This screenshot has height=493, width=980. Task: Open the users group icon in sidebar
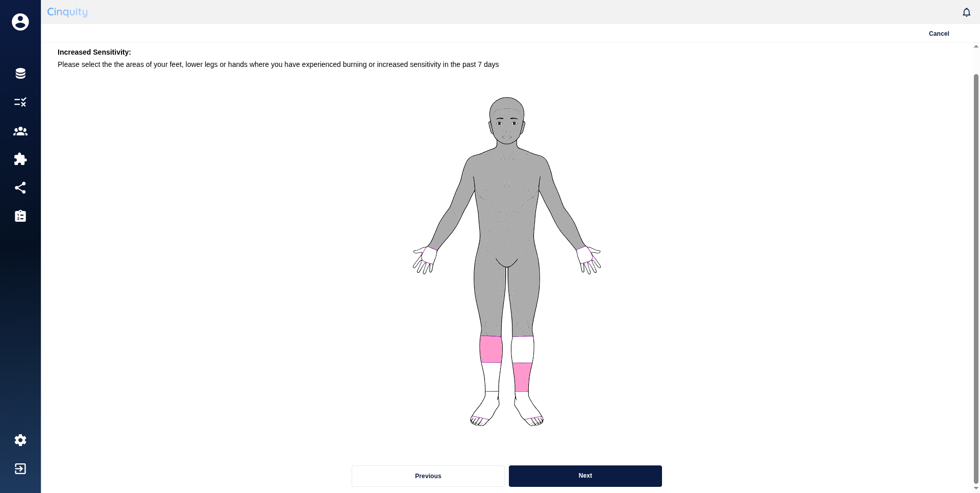coord(20,131)
